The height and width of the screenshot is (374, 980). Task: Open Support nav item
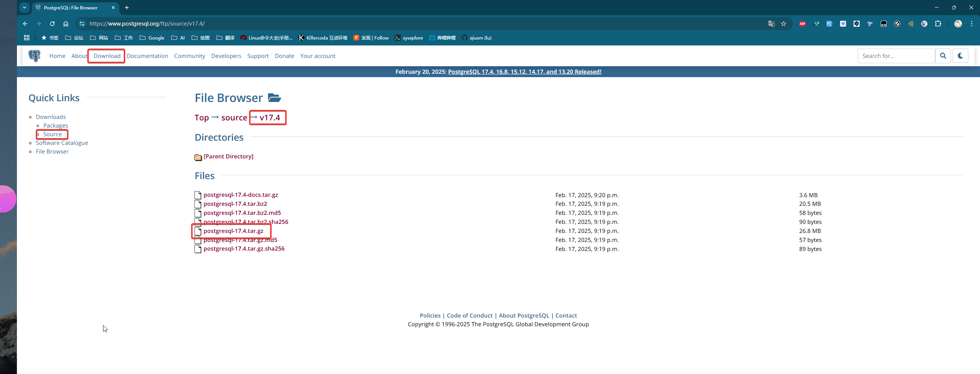coord(258,56)
